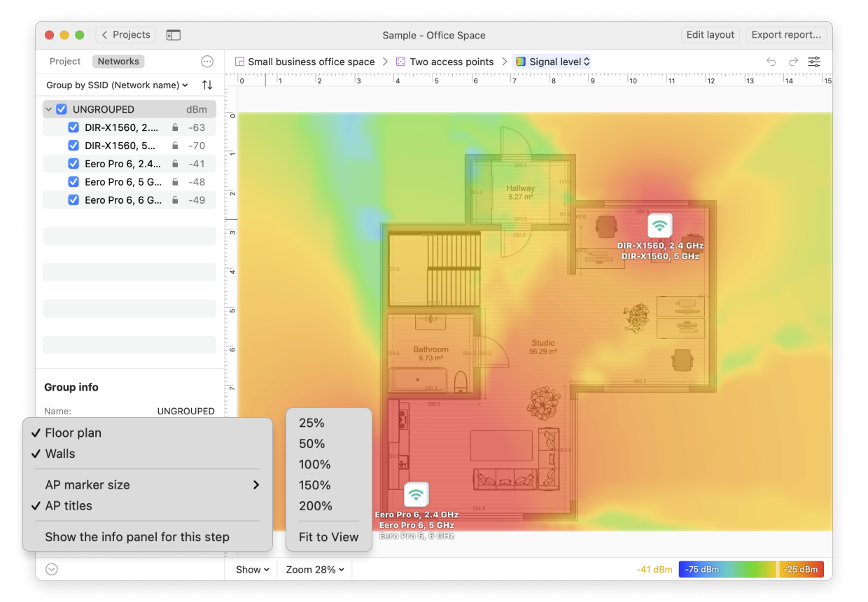Click the snapshot icon beside Two access points

400,62
